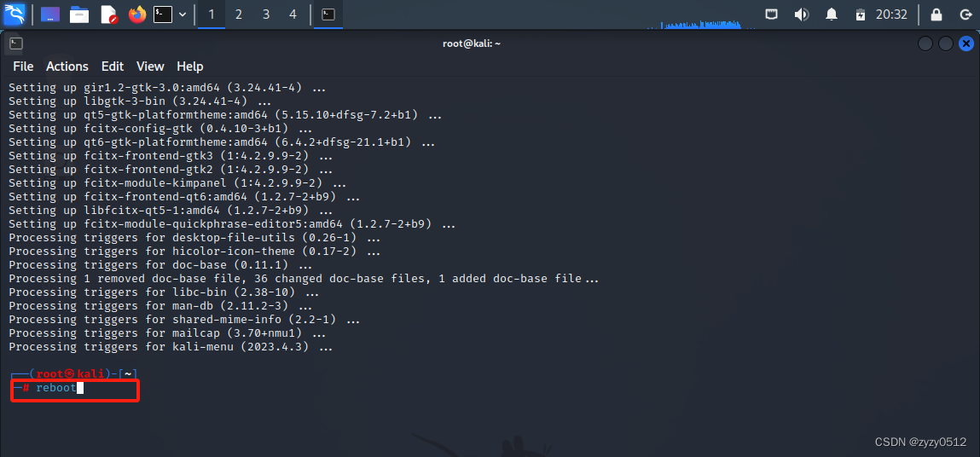Click the '(root㉿kali)-[~]' prompt line
Screen dimensions: 980x457
point(73,373)
